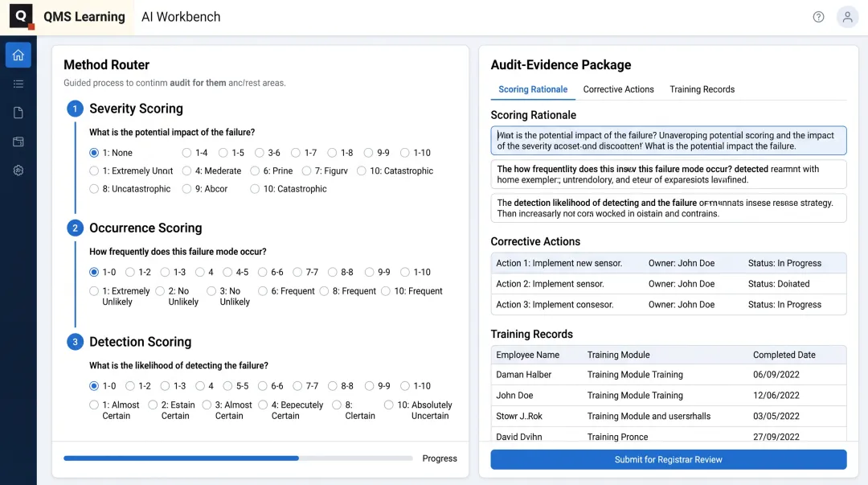Screen dimensions: 868x485
Task: Click the QMS Learning logo icon
Action: coord(21,17)
